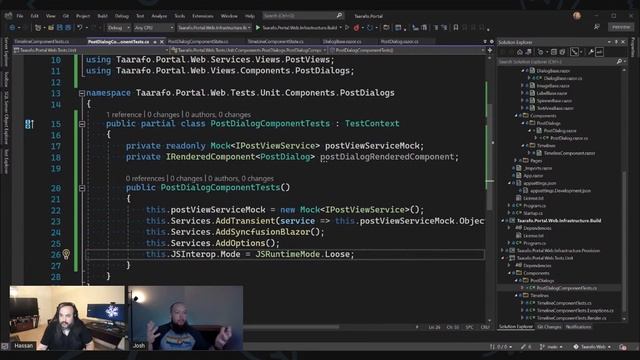Open the main git branch dropdown in status bar
This screenshot has height=360, width=640.
tap(551, 347)
